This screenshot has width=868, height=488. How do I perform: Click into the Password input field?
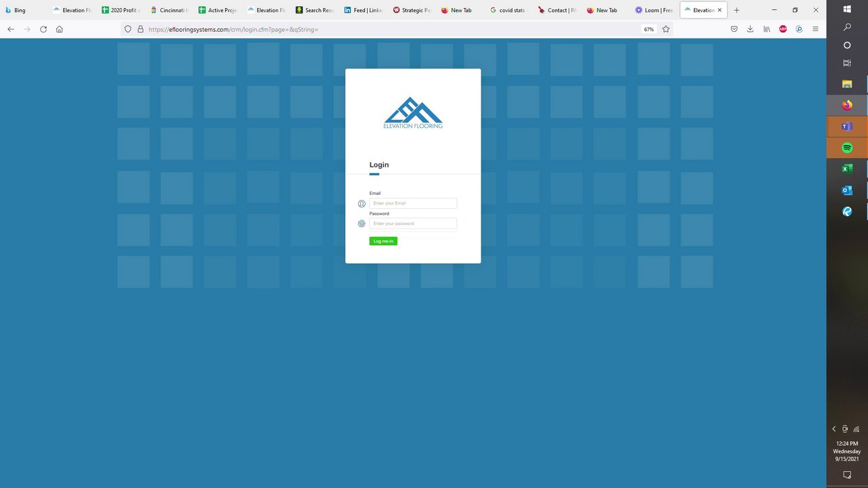coord(413,224)
